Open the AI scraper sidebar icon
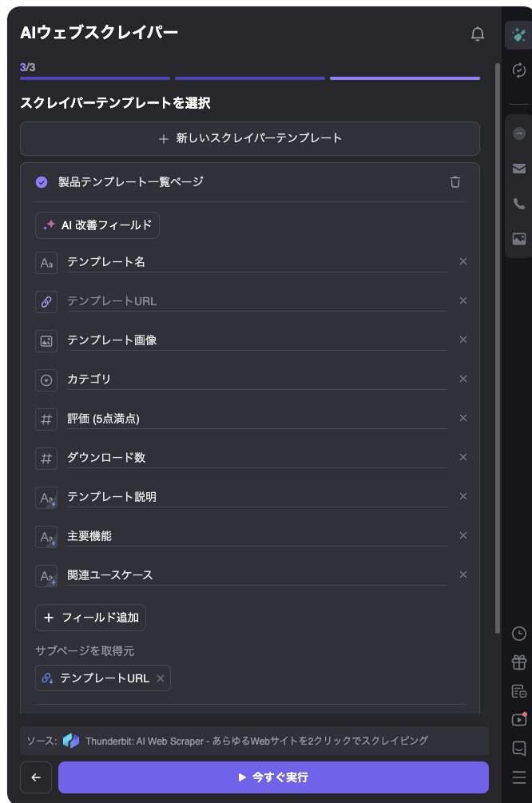This screenshot has height=803, width=532. tap(519, 35)
